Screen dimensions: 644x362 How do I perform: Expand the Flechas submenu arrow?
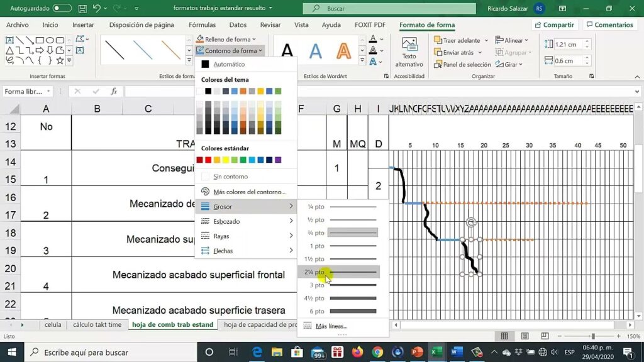tap(291, 251)
